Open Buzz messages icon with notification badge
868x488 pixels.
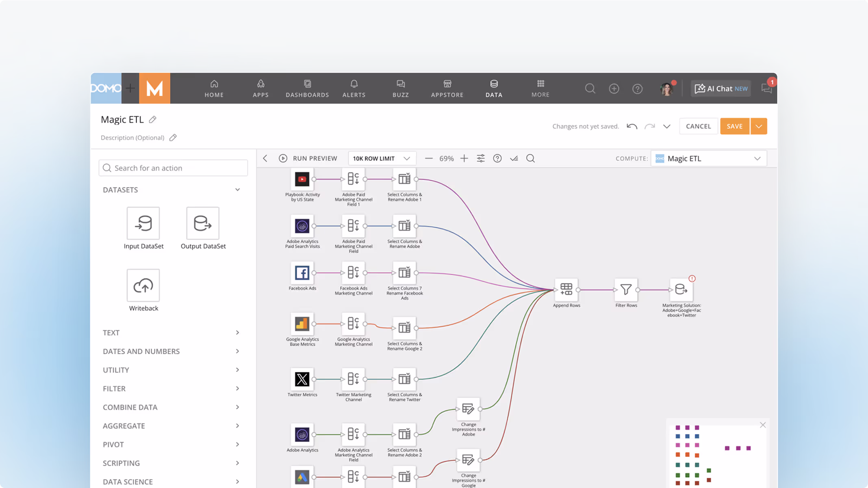coord(767,88)
